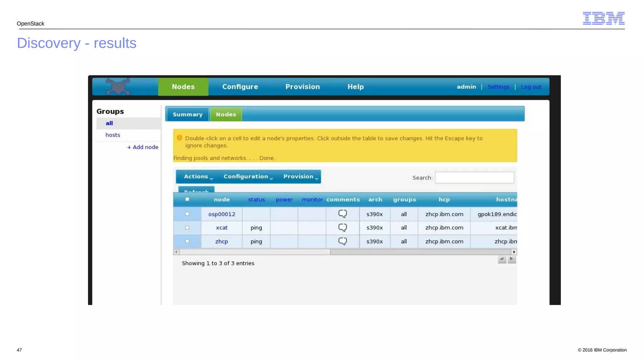Click the 'ping' status cell for xcat

pyautogui.click(x=256, y=228)
